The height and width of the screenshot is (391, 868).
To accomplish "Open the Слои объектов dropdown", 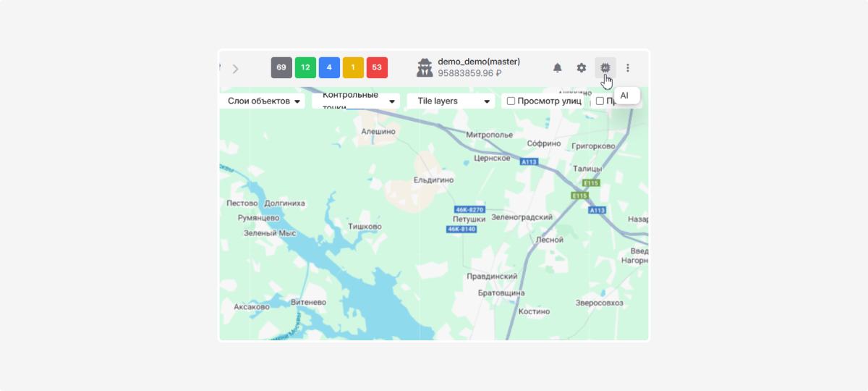I will click(x=264, y=101).
